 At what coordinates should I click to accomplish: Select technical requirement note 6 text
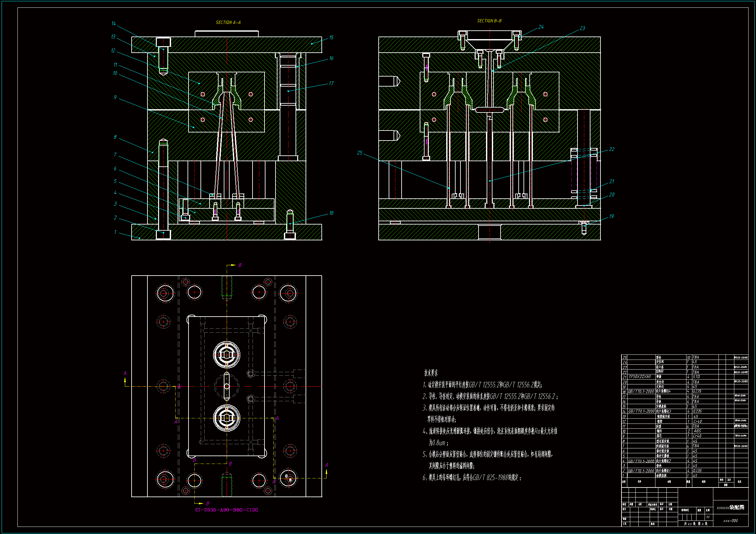(471, 477)
